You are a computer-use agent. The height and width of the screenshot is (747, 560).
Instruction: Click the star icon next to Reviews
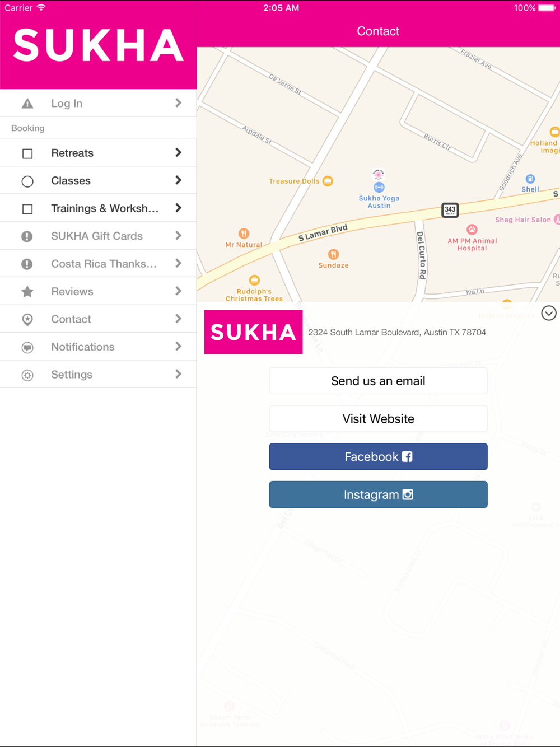[27, 292]
